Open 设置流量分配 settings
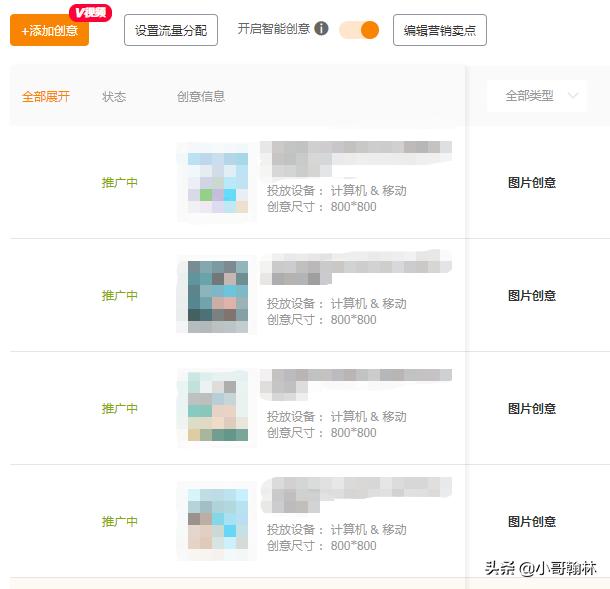The width and height of the screenshot is (610, 589). [x=171, y=30]
